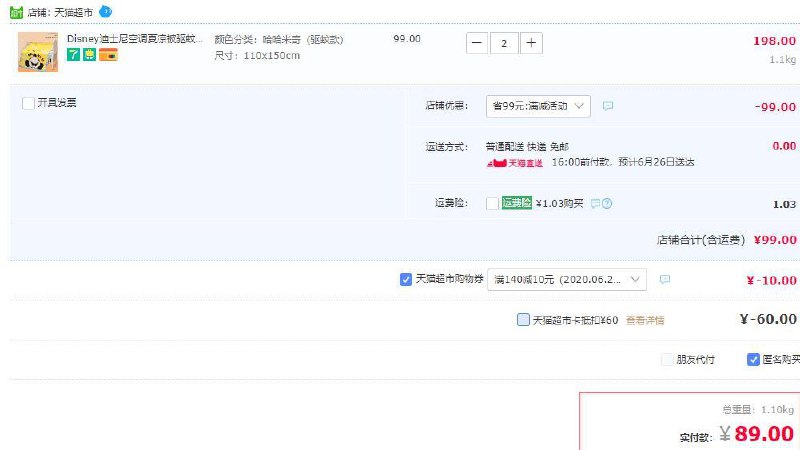Viewport: 800px width, 450px height.
Task: Tick the shipping insurance checkbox
Action: click(x=492, y=204)
